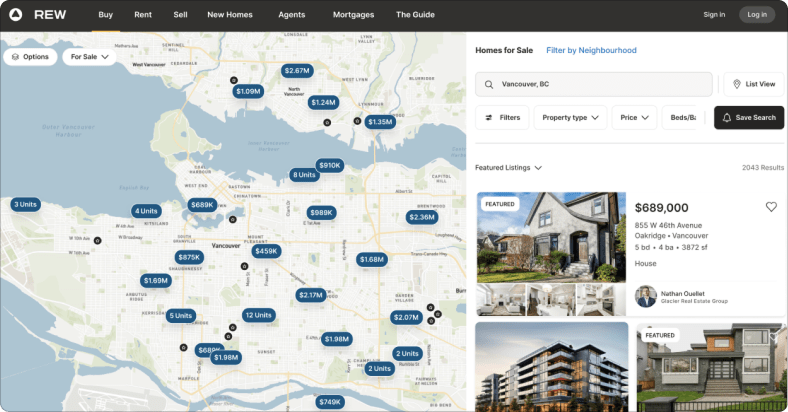
Task: Click the Sign in link
Action: [714, 15]
